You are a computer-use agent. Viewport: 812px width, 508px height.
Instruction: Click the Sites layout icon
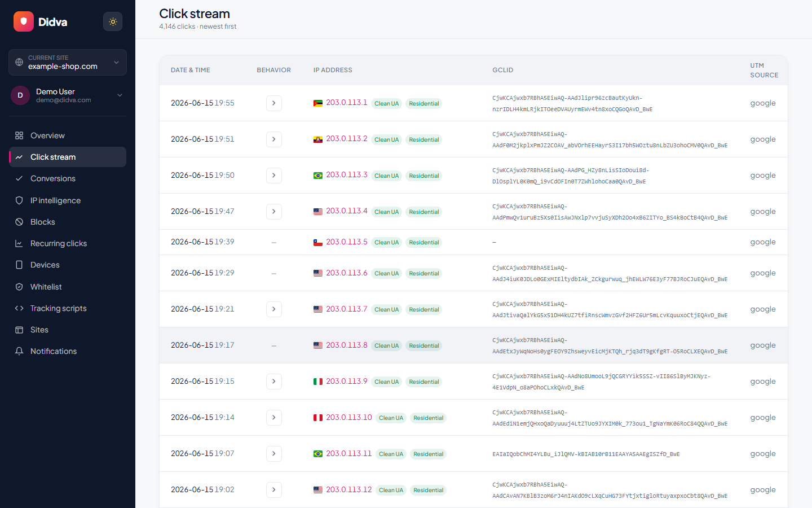pyautogui.click(x=19, y=330)
